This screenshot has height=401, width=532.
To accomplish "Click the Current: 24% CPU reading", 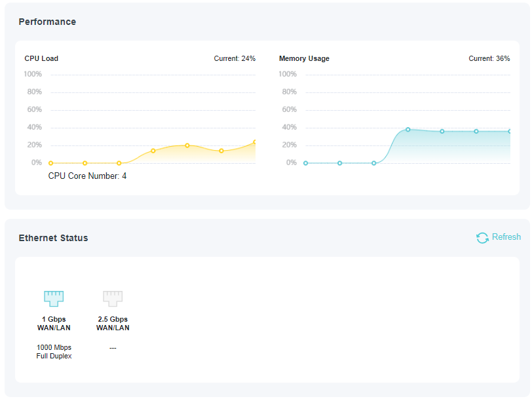I will [x=235, y=58].
